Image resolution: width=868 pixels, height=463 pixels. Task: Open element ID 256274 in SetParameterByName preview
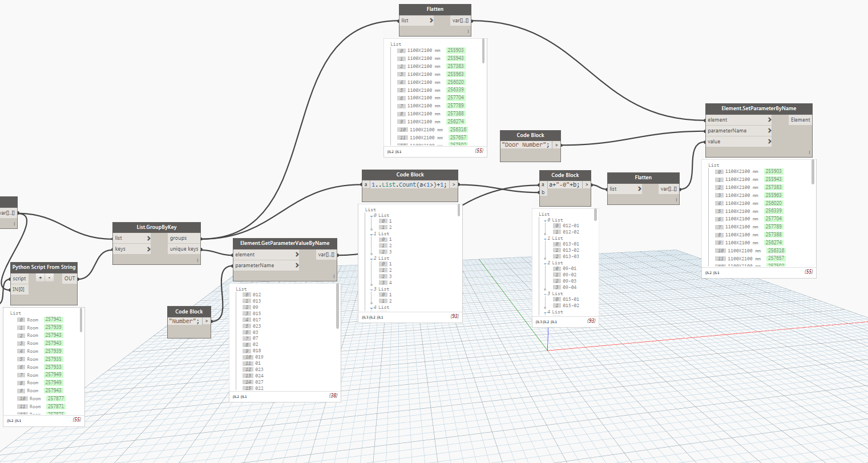point(774,243)
